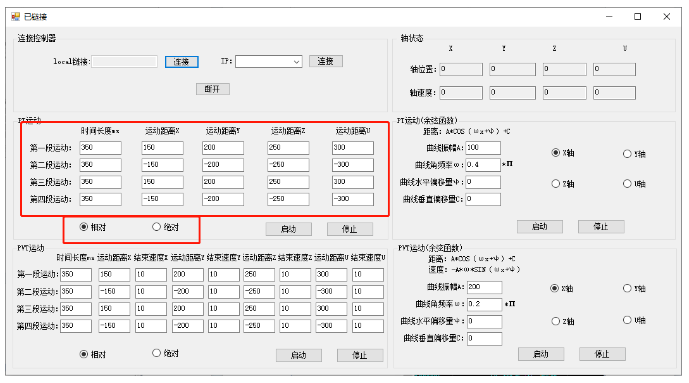Screen dimensions: 689x383
Task: Choose Y轴 in PT运动(余弦函数) panel
Action: click(634, 154)
